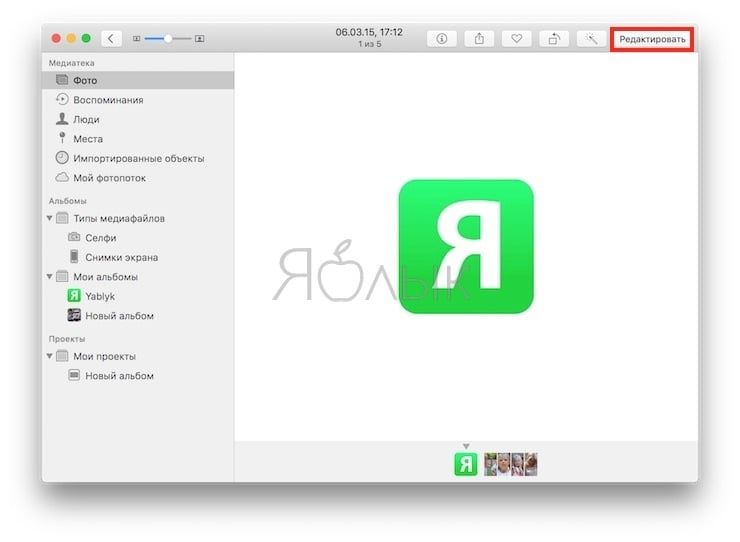Collapse the Типы медиафайлов disclosure triangle
This screenshot has height=542, width=740.
pos(50,218)
